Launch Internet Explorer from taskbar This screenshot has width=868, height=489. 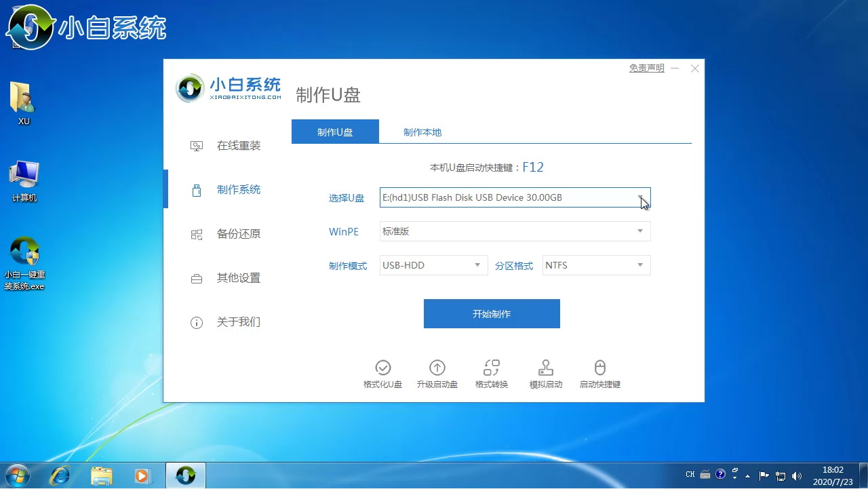(x=60, y=475)
